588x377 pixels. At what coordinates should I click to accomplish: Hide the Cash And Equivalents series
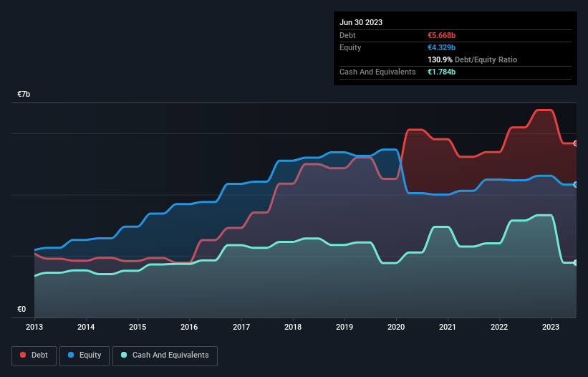[165, 355]
